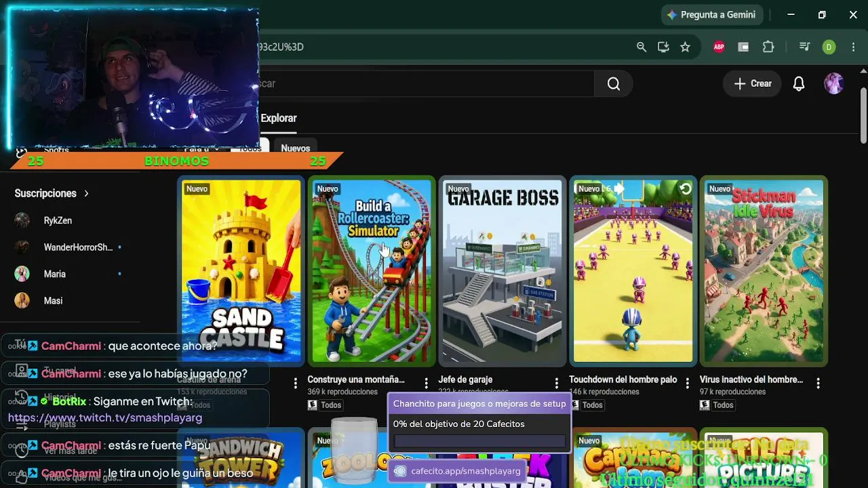Open the options menu for Construye una montaña
The height and width of the screenshot is (488, 868).
(426, 384)
